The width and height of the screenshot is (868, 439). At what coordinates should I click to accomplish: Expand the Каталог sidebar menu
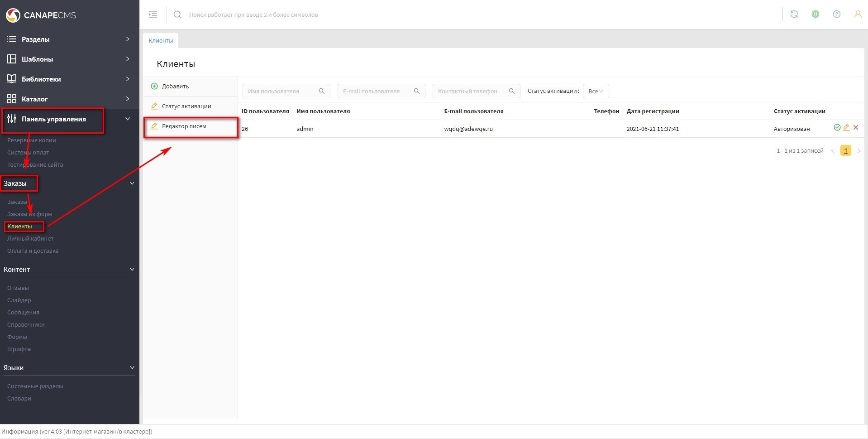tap(68, 99)
